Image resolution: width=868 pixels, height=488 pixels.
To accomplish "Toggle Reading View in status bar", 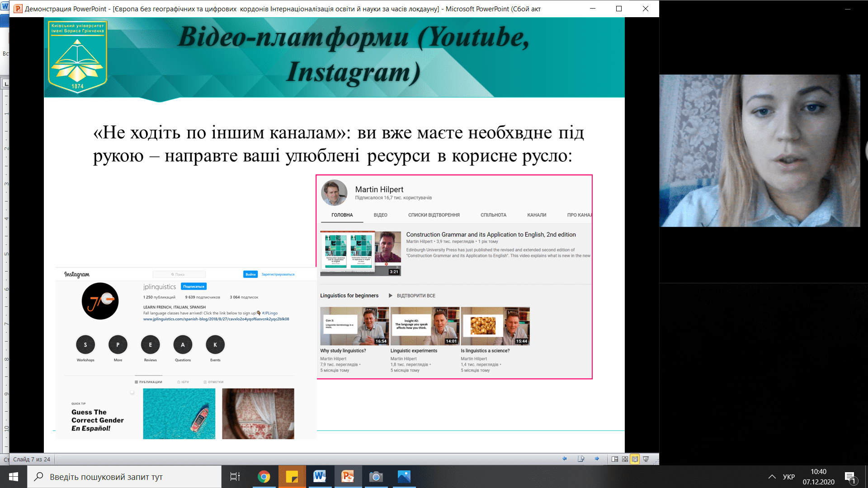I will (635, 459).
